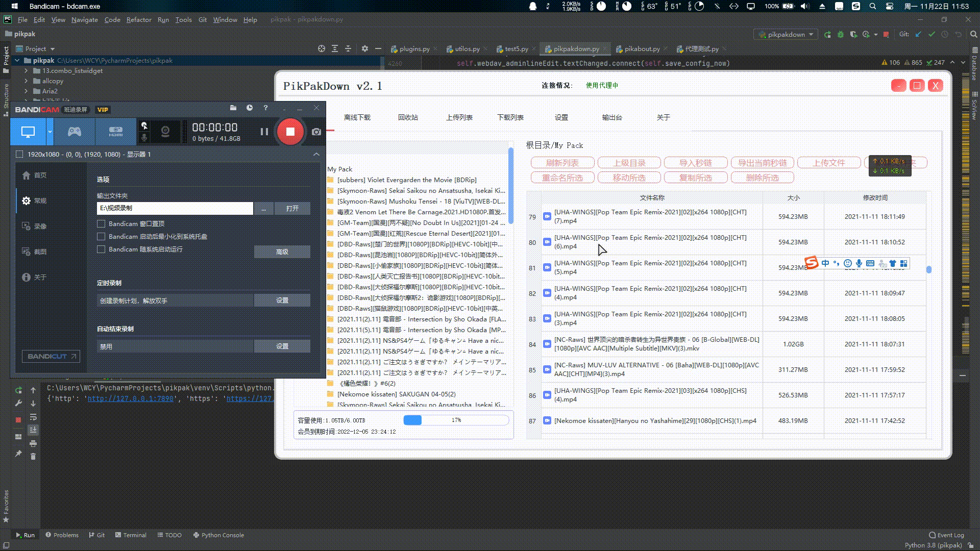The height and width of the screenshot is (551, 980).
Task: Click Expand All icon in Project toolbar
Action: 335,48
